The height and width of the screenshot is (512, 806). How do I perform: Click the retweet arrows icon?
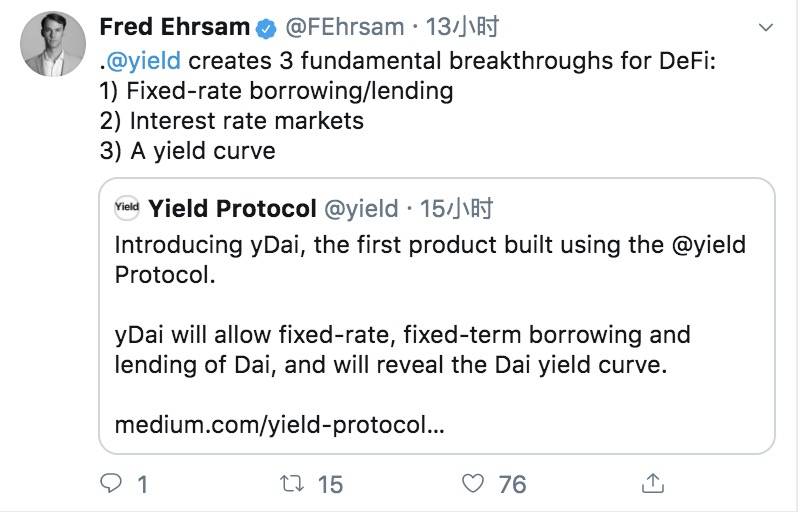(294, 484)
